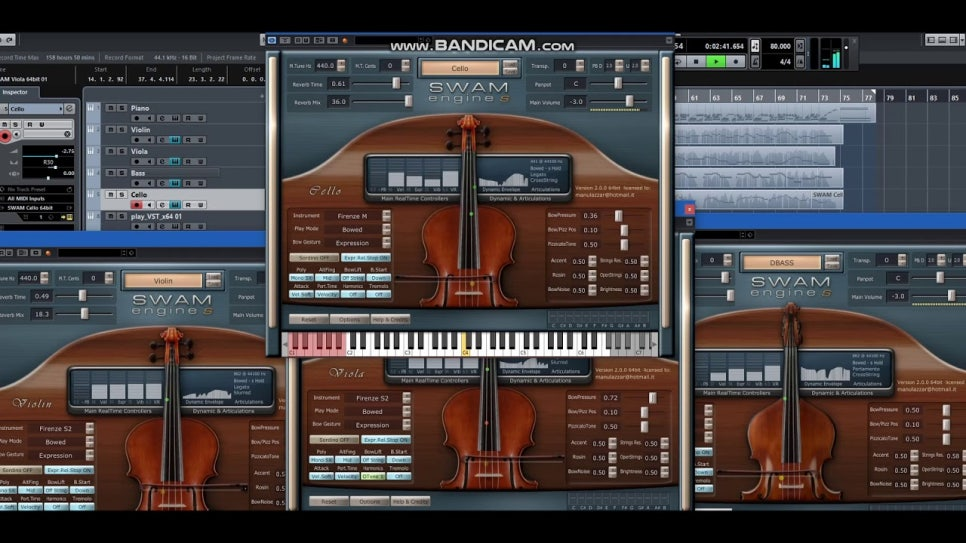Open instrument editor on Cello track
This screenshot has width=966, height=543.
[x=175, y=205]
